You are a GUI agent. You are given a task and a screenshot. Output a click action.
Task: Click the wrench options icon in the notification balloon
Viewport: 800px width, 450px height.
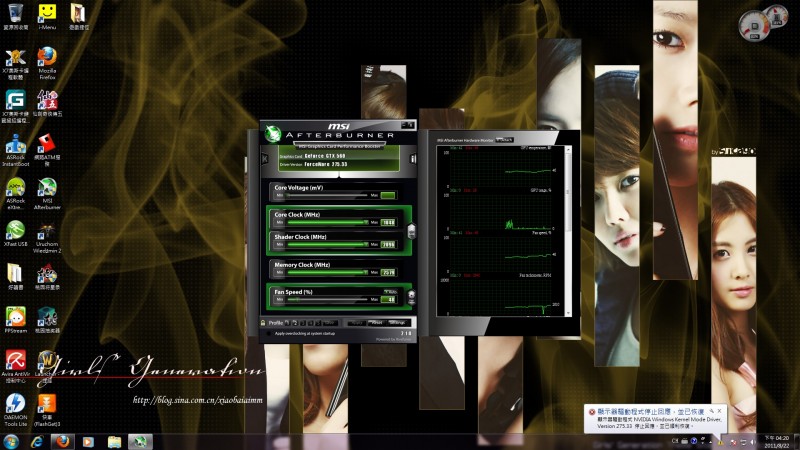pyautogui.click(x=711, y=410)
